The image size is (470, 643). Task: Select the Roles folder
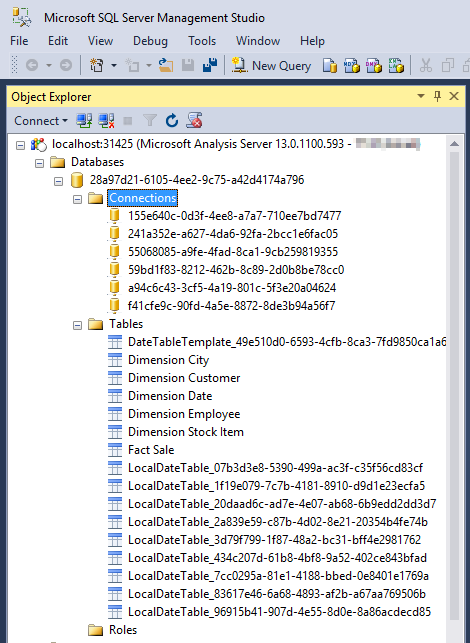pyautogui.click(x=123, y=630)
